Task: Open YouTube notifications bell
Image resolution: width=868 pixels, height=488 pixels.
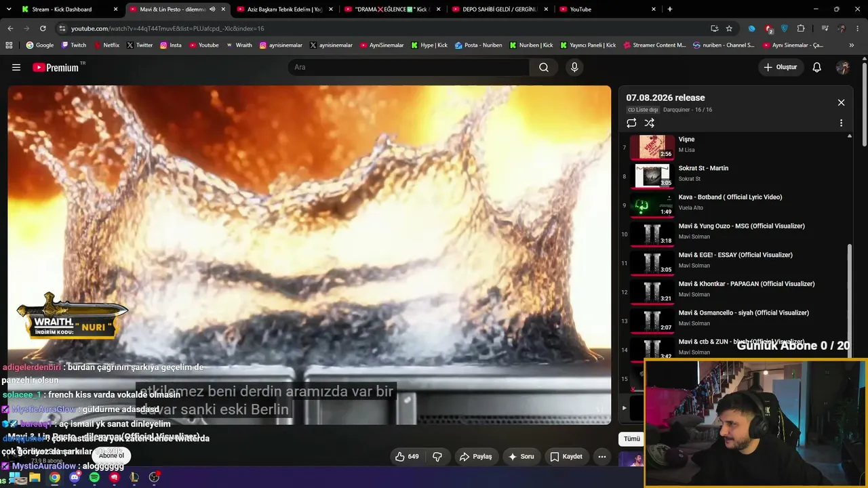Action: coord(817,67)
